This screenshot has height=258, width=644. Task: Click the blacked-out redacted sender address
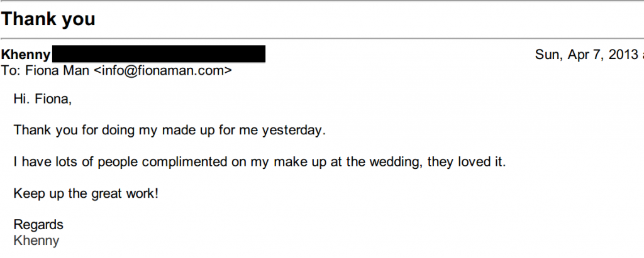[158, 54]
